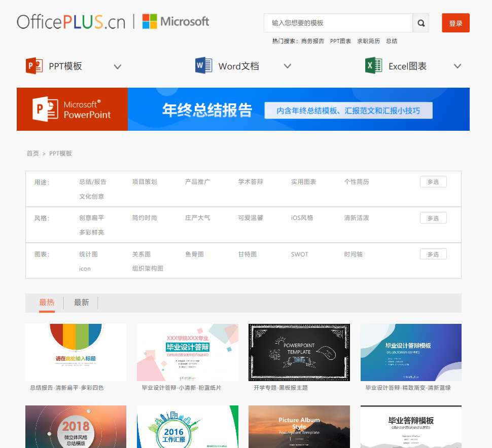Open the Picture Album Style thumbnail
This screenshot has height=448, width=492.
pos(299,427)
